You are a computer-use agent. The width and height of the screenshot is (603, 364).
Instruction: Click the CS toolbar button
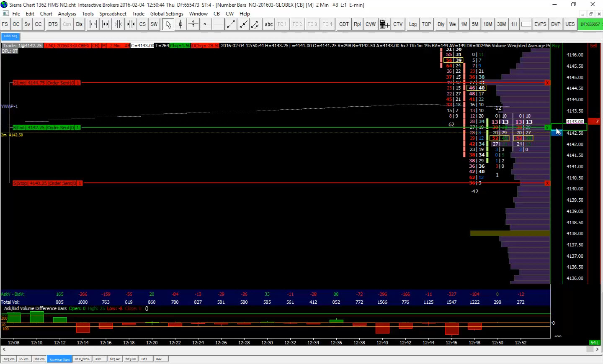142,24
